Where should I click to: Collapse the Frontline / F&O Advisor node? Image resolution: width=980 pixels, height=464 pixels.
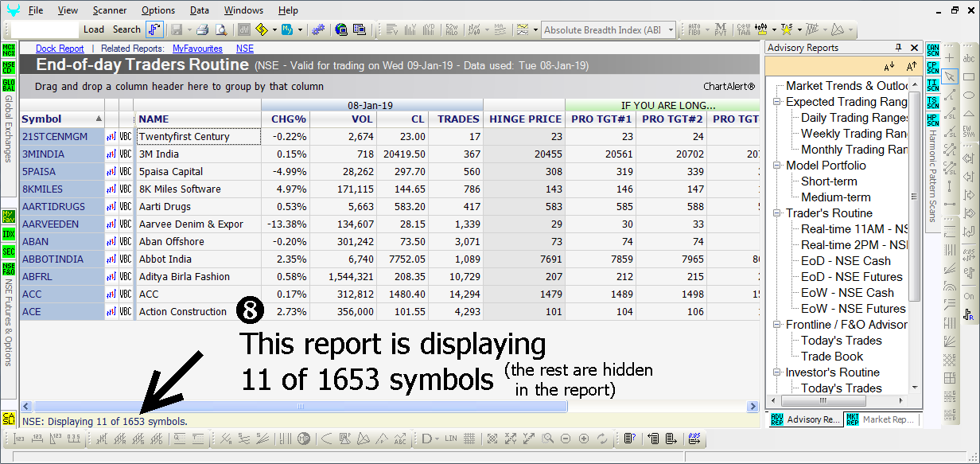pyautogui.click(x=777, y=325)
